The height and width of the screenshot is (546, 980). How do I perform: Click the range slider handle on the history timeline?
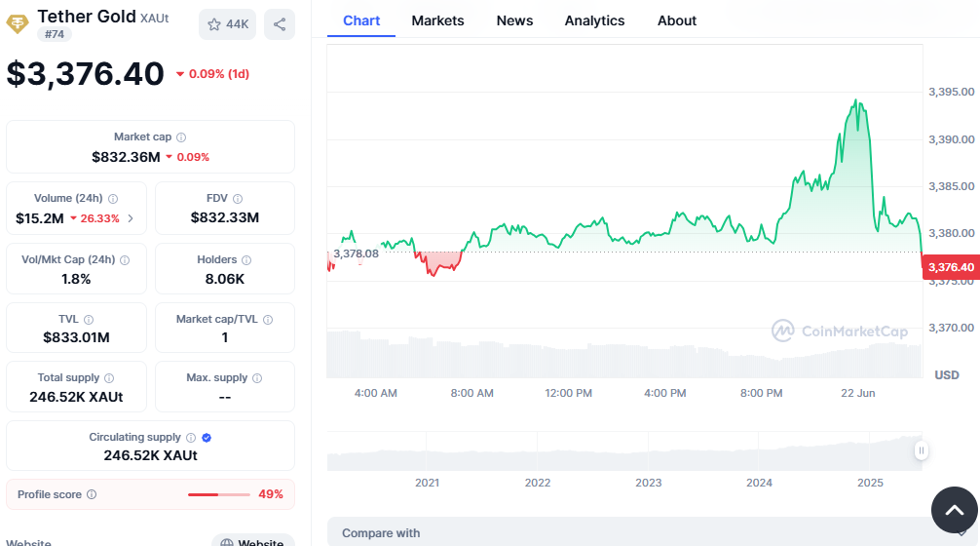tap(921, 450)
